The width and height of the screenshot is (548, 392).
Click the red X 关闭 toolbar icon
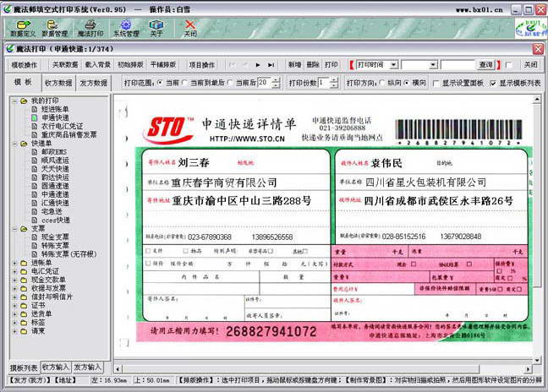(190, 28)
